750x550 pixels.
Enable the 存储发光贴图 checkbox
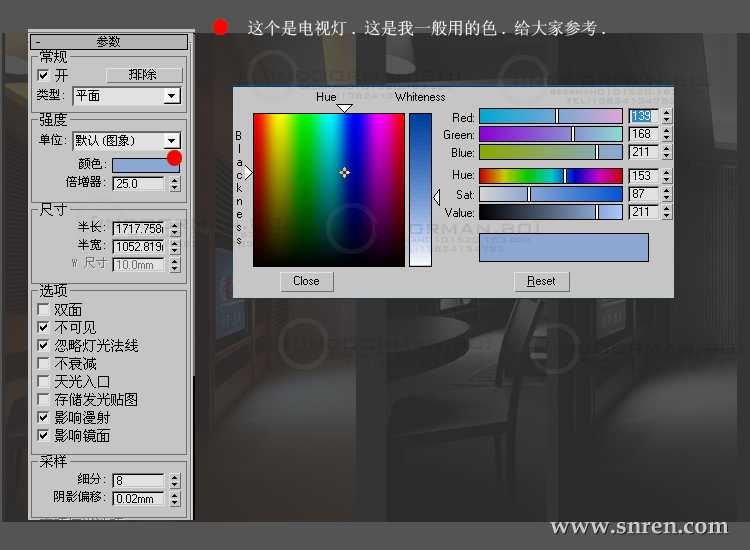click(43, 399)
